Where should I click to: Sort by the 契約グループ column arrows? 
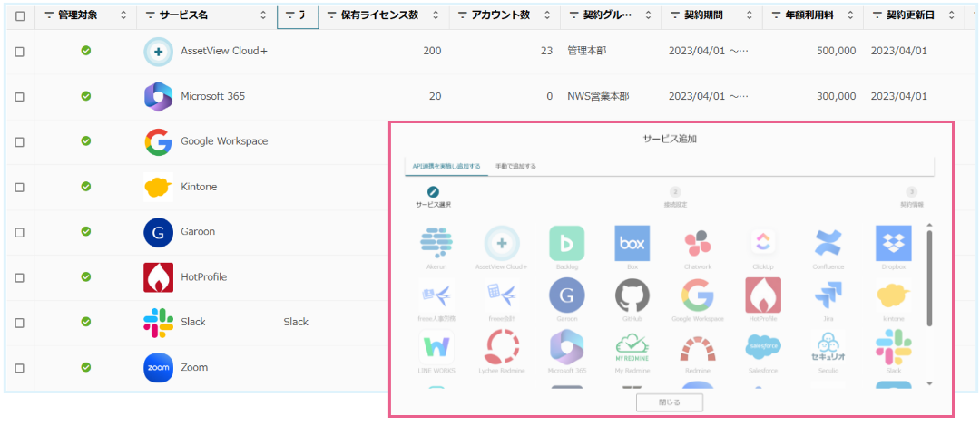[x=648, y=15]
